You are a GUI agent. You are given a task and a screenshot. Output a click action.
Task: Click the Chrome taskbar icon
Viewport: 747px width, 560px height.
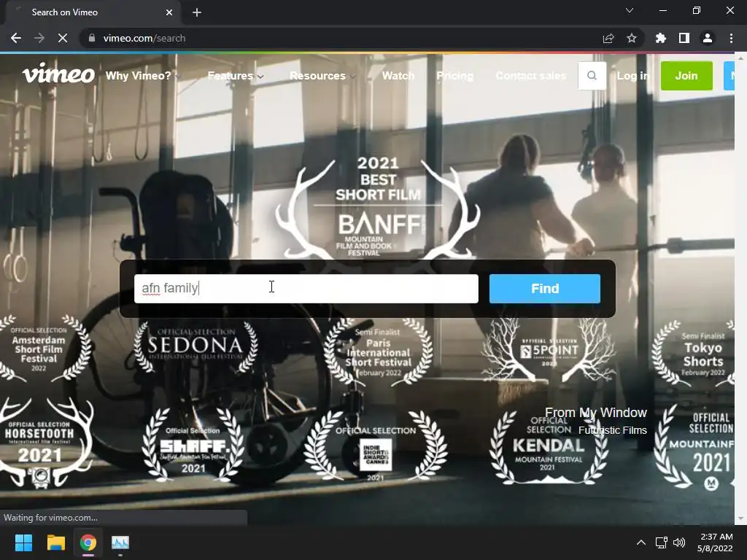(x=88, y=542)
